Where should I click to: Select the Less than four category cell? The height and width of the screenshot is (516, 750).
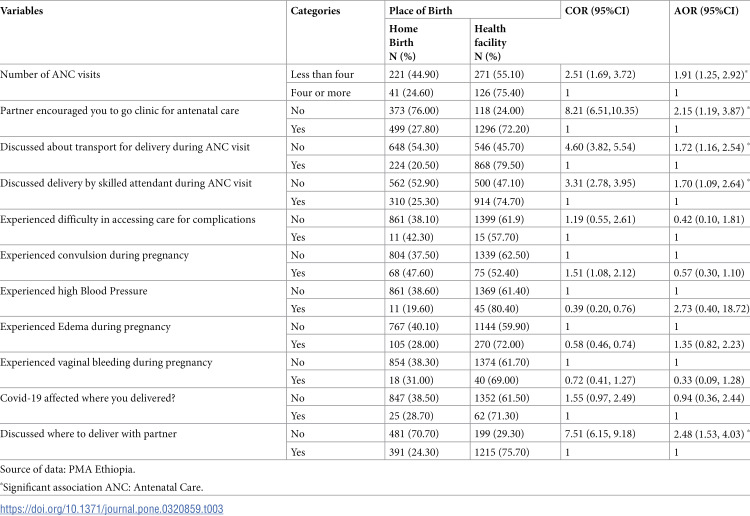(322, 75)
